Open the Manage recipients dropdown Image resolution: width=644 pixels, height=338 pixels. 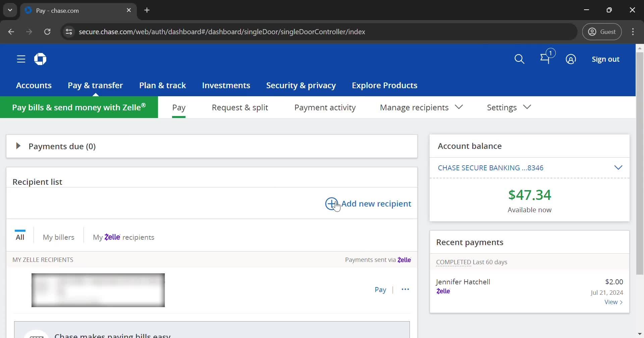click(460, 107)
